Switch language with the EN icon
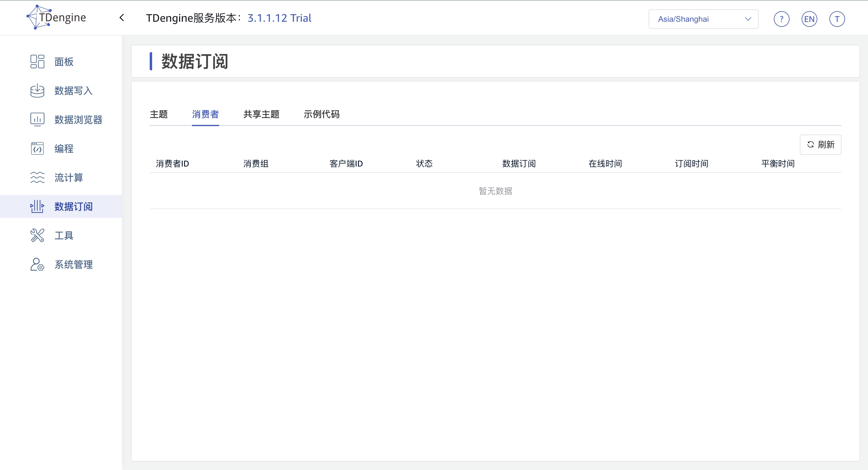This screenshot has height=470, width=868. (x=809, y=19)
